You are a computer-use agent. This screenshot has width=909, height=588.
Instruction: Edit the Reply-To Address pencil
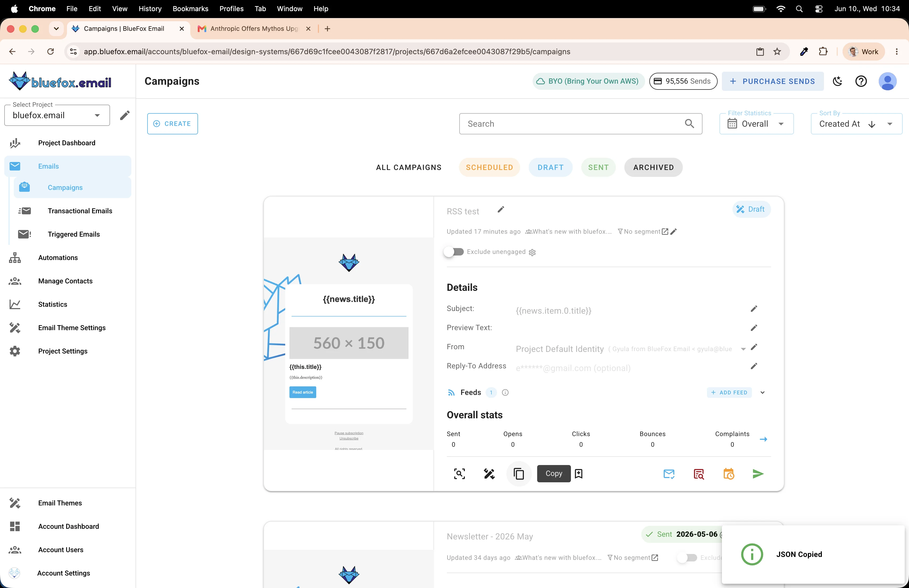tap(754, 366)
